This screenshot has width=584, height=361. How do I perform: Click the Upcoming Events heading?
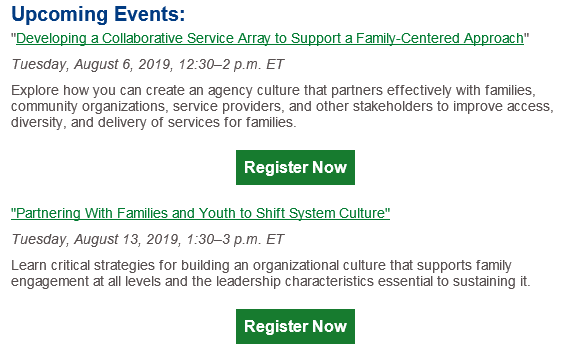[x=98, y=15]
